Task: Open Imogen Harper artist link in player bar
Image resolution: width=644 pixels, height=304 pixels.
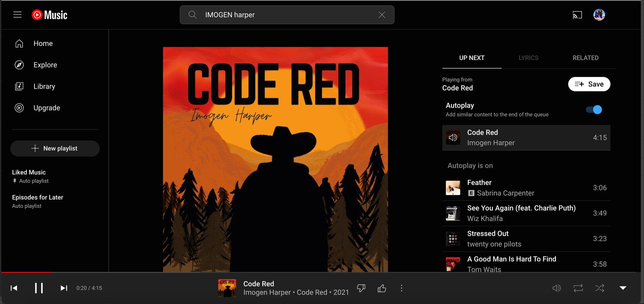Action: pos(267,292)
